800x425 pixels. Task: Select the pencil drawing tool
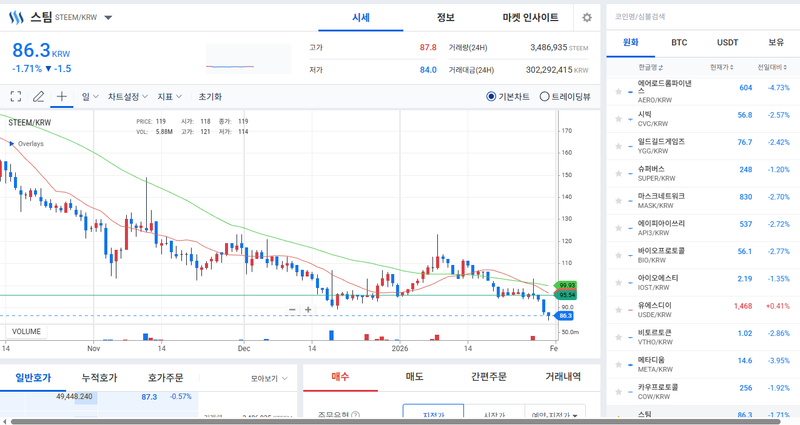pos(38,97)
